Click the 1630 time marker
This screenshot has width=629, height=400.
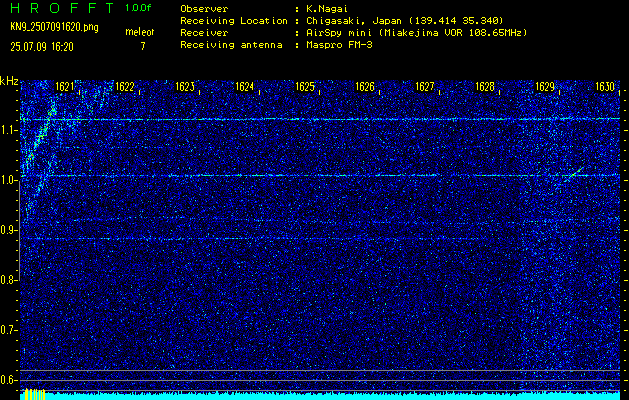pyautogui.click(x=605, y=87)
